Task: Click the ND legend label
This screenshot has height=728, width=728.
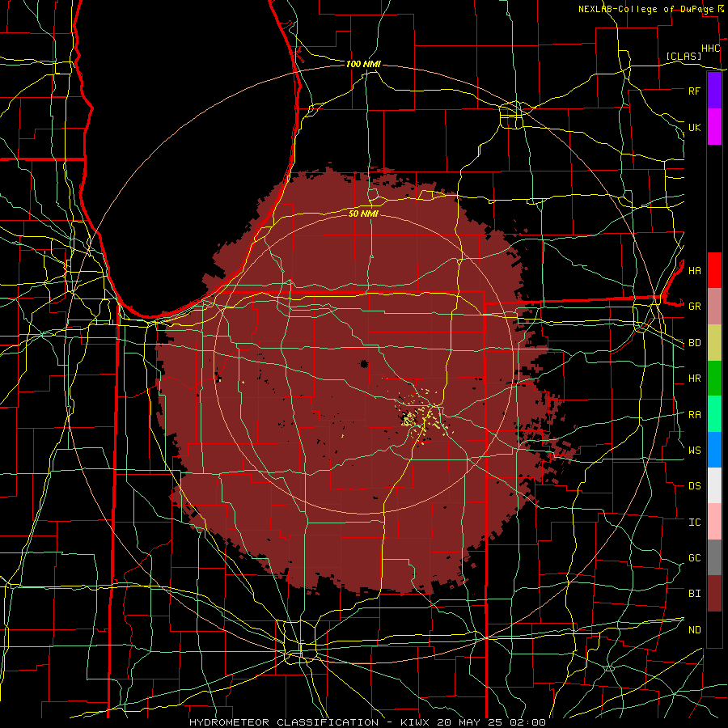Action: (694, 630)
